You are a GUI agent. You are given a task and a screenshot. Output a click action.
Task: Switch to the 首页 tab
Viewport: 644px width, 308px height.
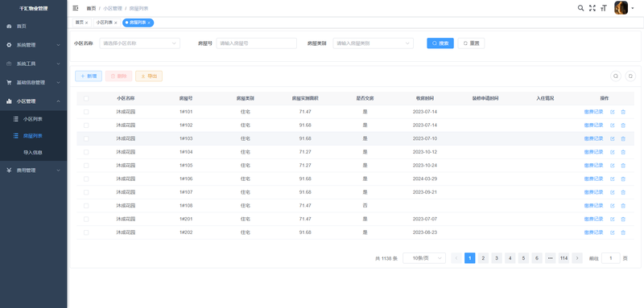pos(79,23)
